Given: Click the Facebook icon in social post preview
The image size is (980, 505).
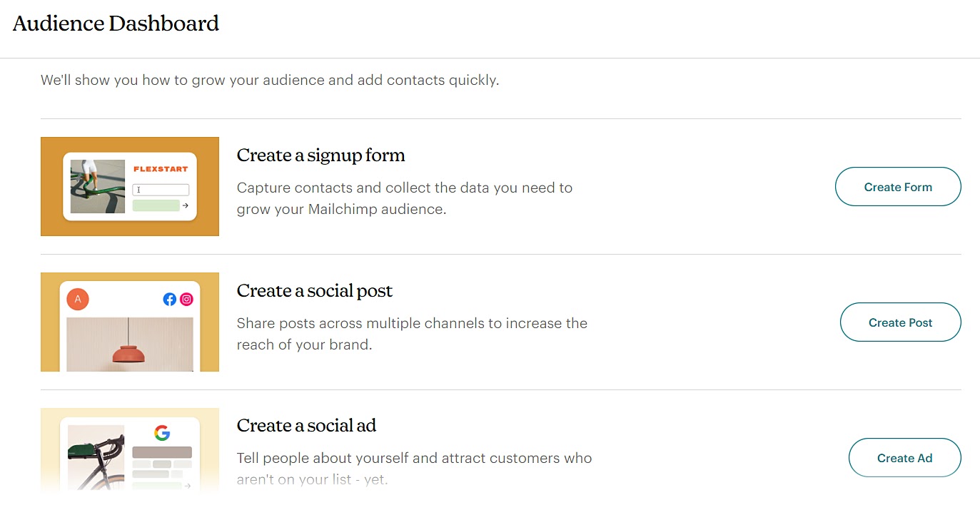Looking at the screenshot, I should coord(169,299).
